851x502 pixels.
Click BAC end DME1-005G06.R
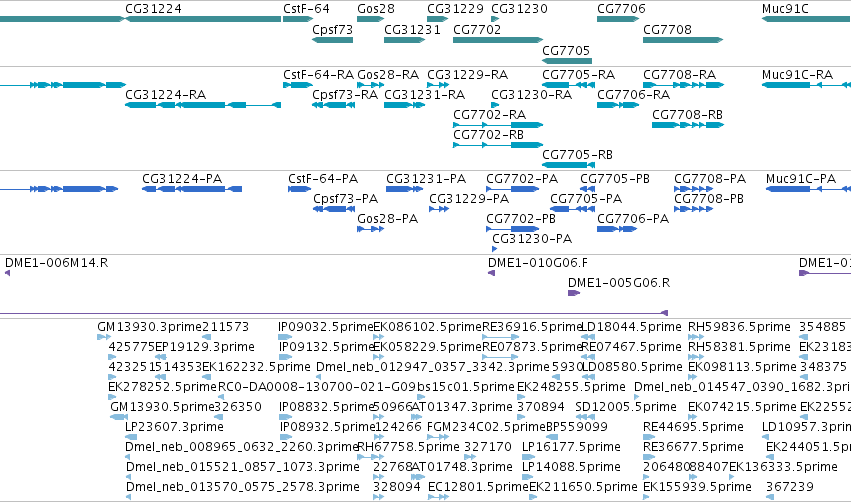(x=619, y=283)
